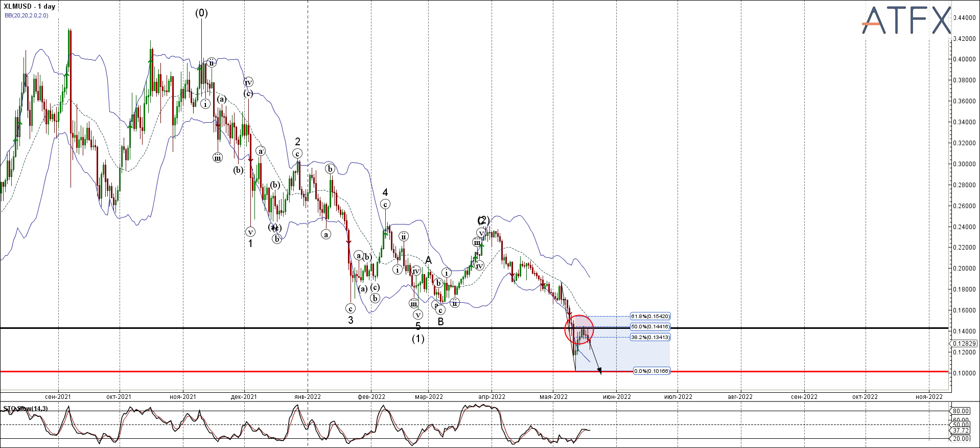Screen dimensions: 980x448
Task: Click the 38.2%(0.13413) Fibonacci level label
Action: 650,338
